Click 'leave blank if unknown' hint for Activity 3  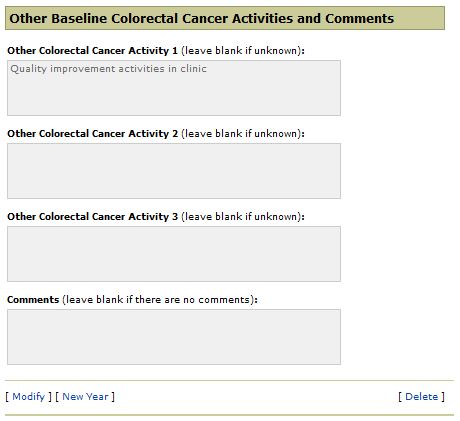pyautogui.click(x=242, y=217)
